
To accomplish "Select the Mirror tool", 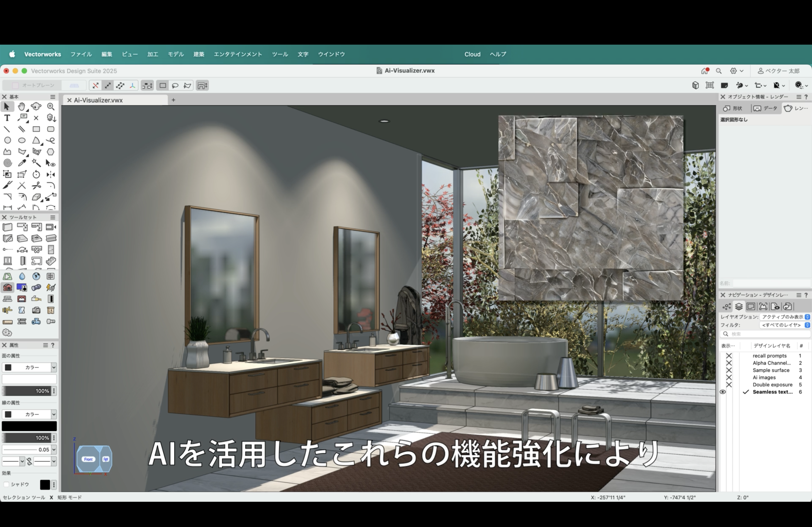I will click(51, 174).
